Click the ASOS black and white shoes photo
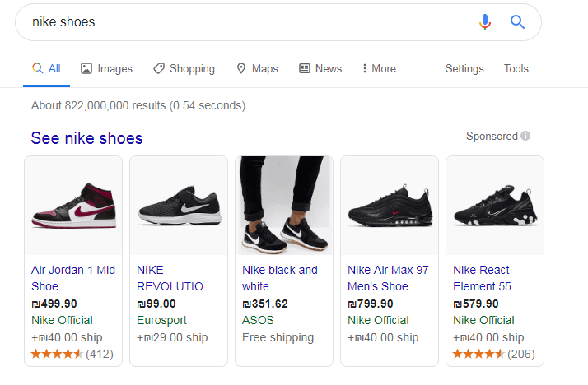 tap(284, 206)
